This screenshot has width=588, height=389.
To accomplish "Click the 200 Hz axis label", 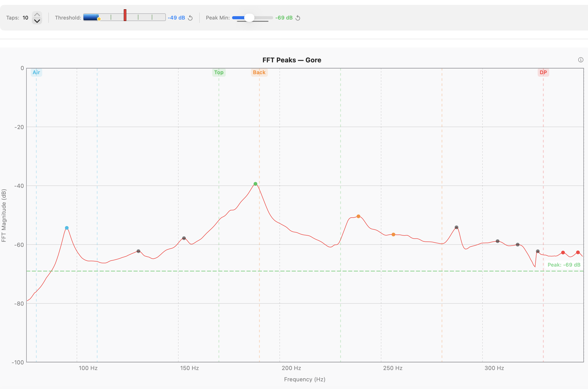I will [x=291, y=368].
